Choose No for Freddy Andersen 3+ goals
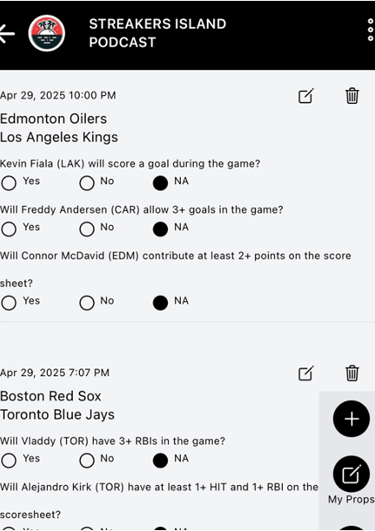The width and height of the screenshot is (375, 531). click(x=87, y=229)
